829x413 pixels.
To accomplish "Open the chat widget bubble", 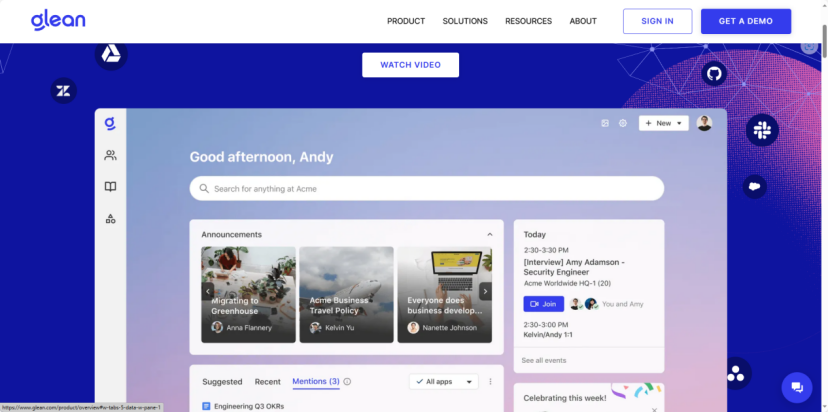I will [x=797, y=388].
